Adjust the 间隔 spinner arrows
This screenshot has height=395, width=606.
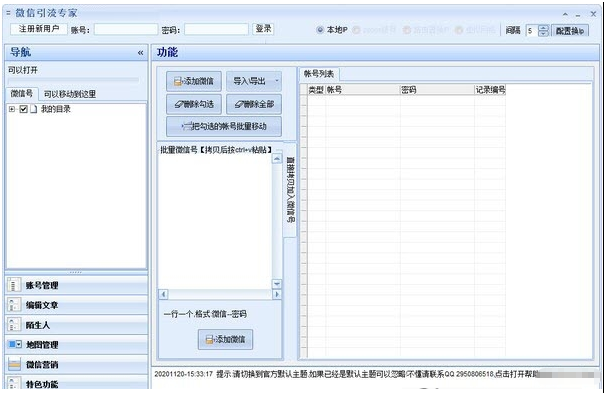click(543, 31)
